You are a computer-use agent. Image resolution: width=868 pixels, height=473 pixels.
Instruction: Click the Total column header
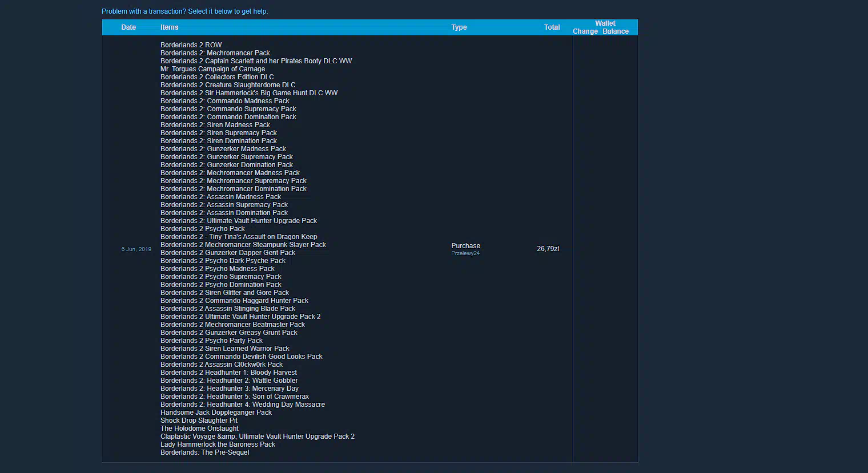tap(552, 27)
